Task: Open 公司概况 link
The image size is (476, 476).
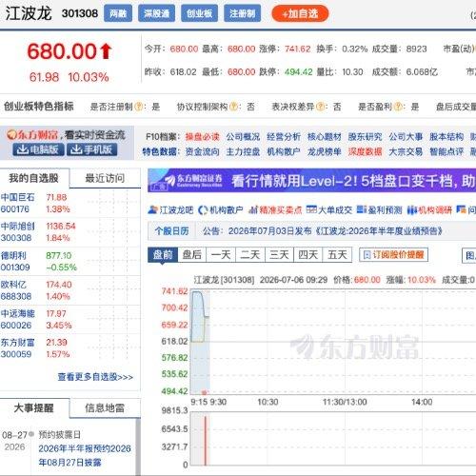Action: coord(243,137)
